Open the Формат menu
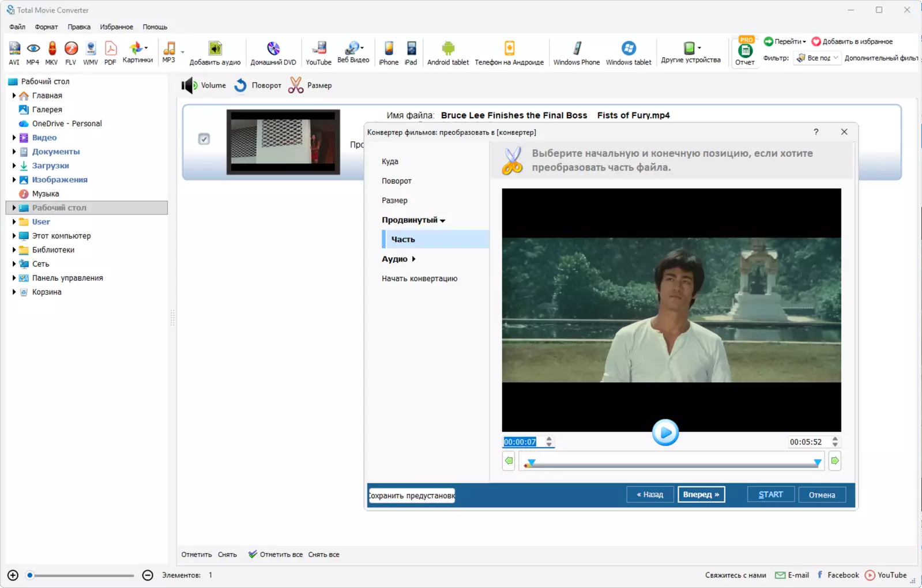 coord(46,27)
